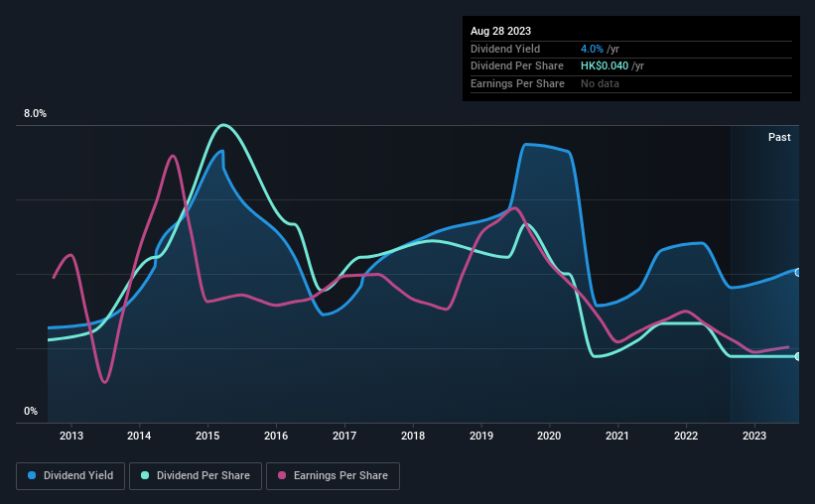Click the 2022 x-axis label
The width and height of the screenshot is (815, 504).
click(x=686, y=436)
